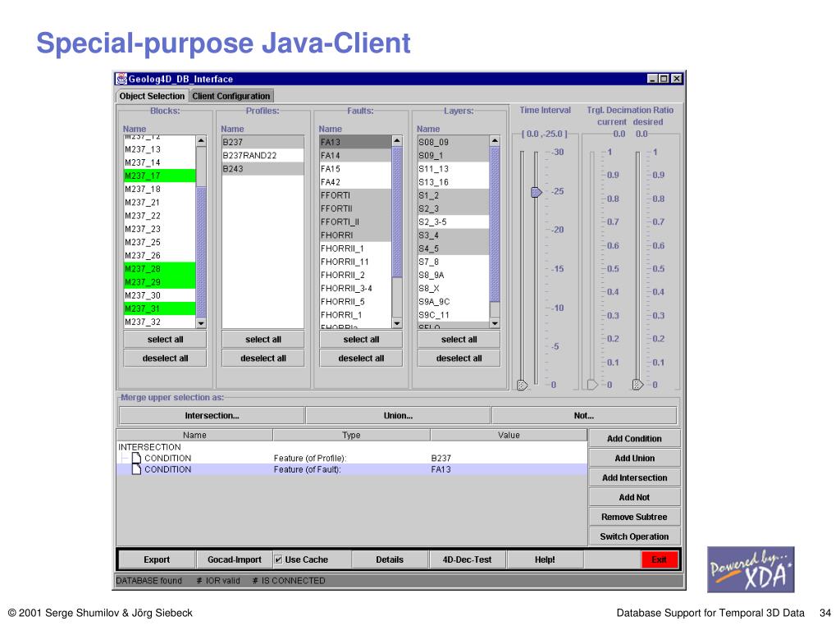Select the INTERSECTION root node in the tree
840x630 pixels.
point(149,447)
